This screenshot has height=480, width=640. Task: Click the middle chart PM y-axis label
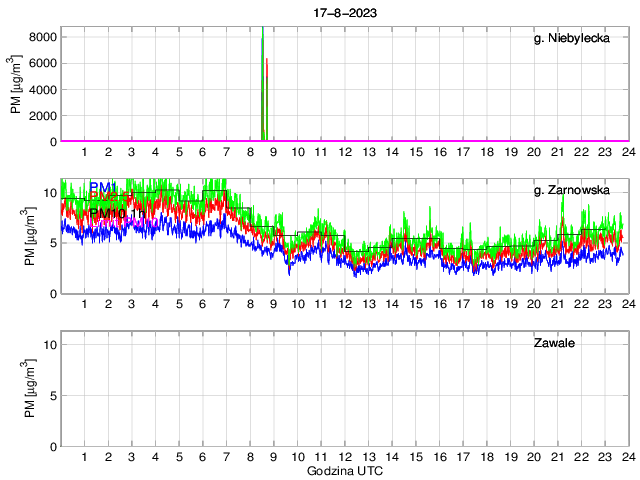click(x=17, y=236)
